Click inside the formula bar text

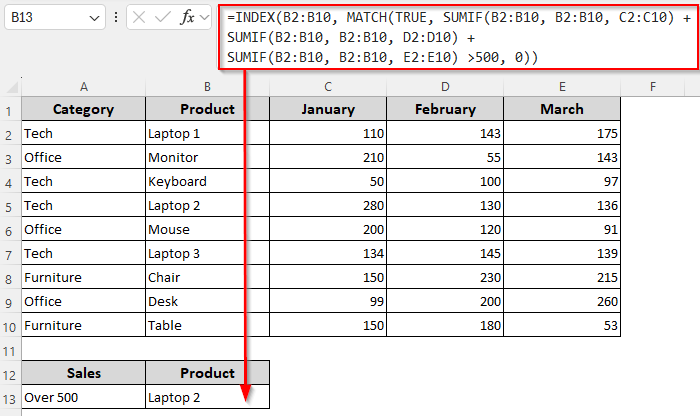[450, 38]
